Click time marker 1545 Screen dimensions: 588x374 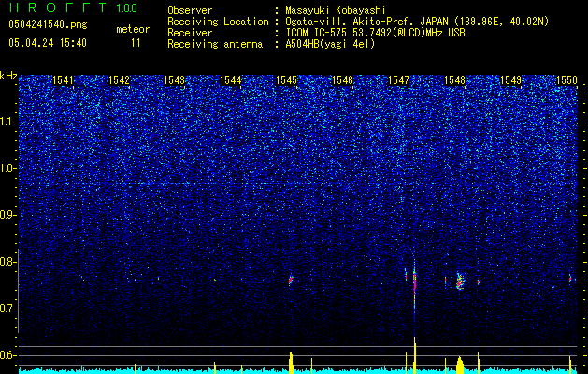point(286,80)
